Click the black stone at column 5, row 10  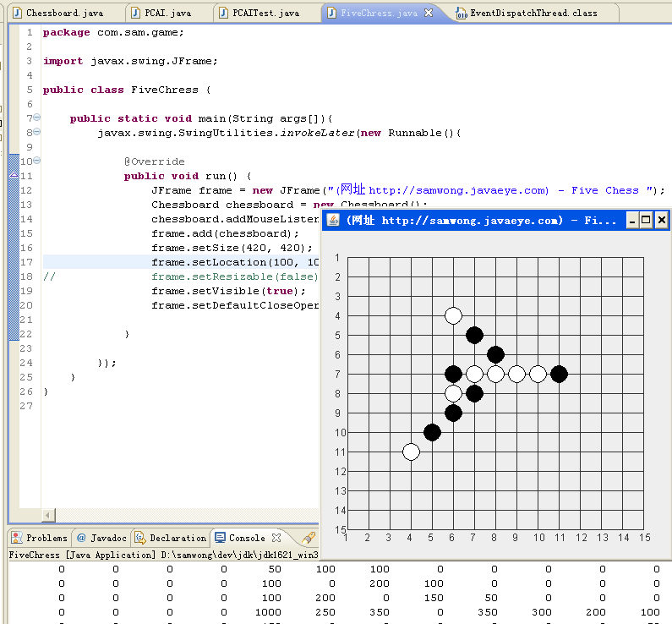[x=432, y=432]
